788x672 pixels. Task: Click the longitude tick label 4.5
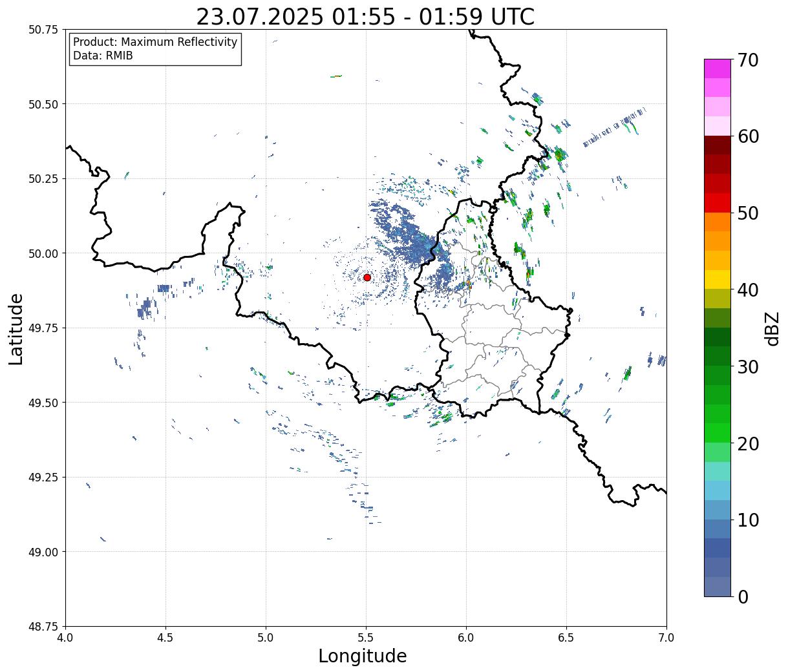[165, 638]
